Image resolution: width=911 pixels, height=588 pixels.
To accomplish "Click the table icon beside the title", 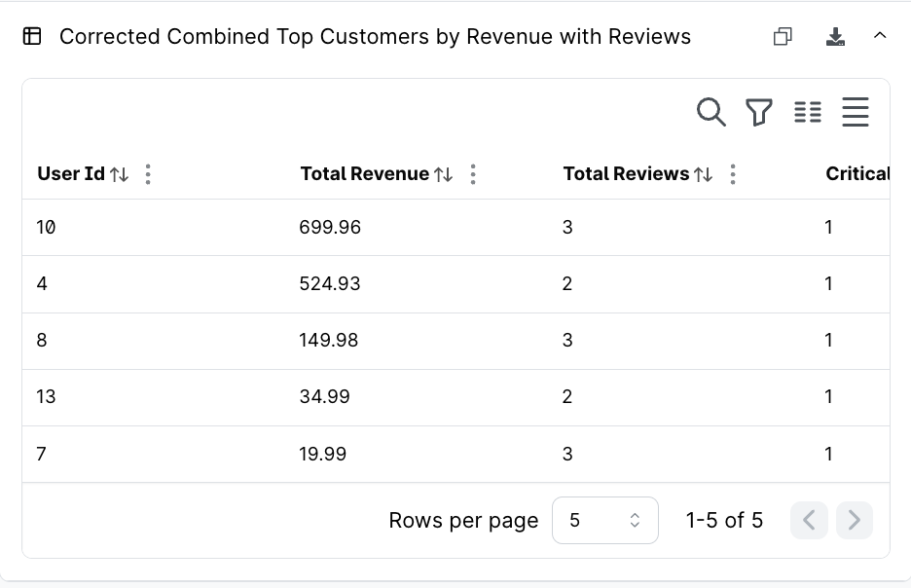I will pyautogui.click(x=32, y=37).
